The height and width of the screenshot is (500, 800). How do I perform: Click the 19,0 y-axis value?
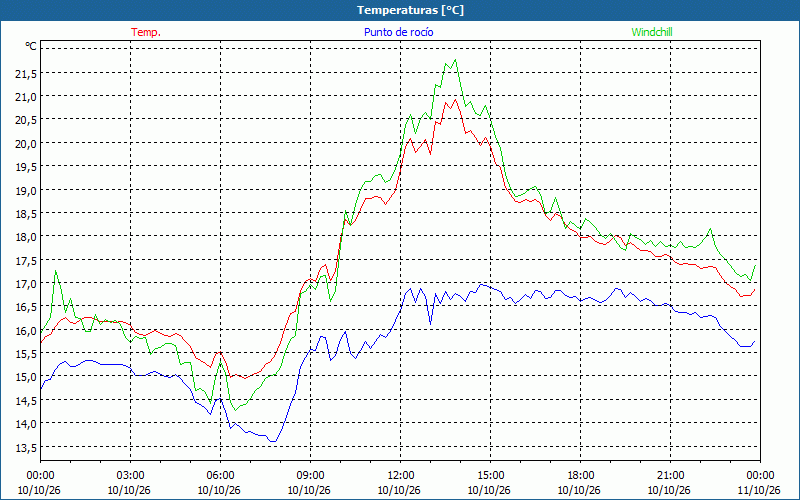click(26, 191)
